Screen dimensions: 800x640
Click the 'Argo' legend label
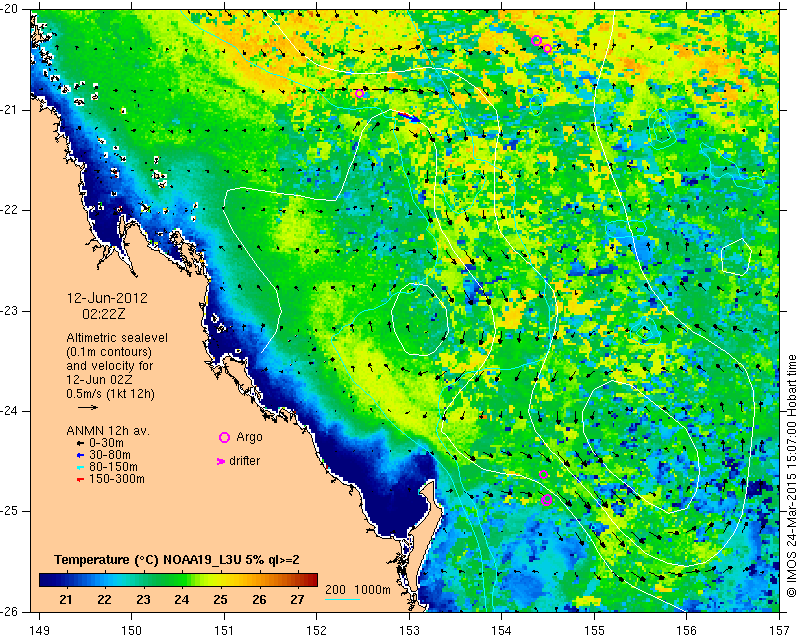click(249, 437)
